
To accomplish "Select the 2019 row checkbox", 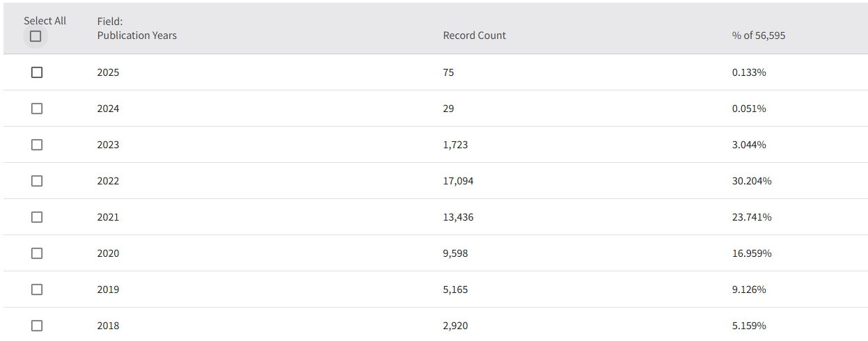I will point(37,290).
